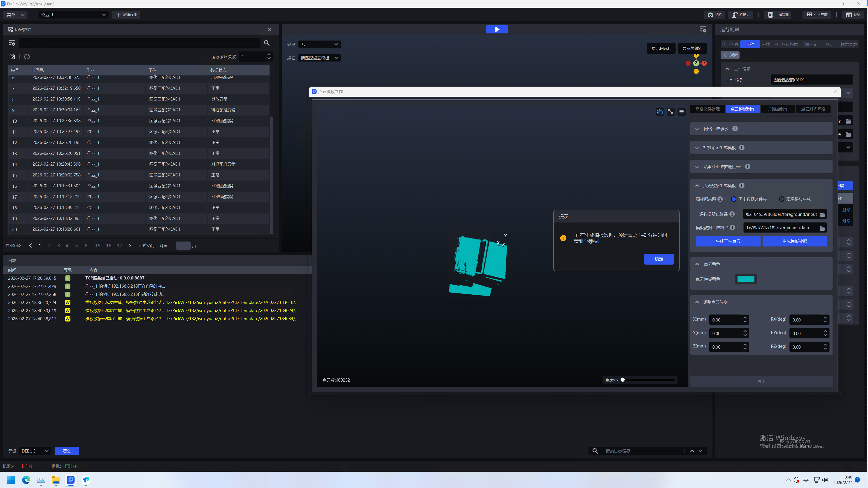Open the history filter settings icon
868x488 pixels.
pyautogui.click(x=12, y=43)
